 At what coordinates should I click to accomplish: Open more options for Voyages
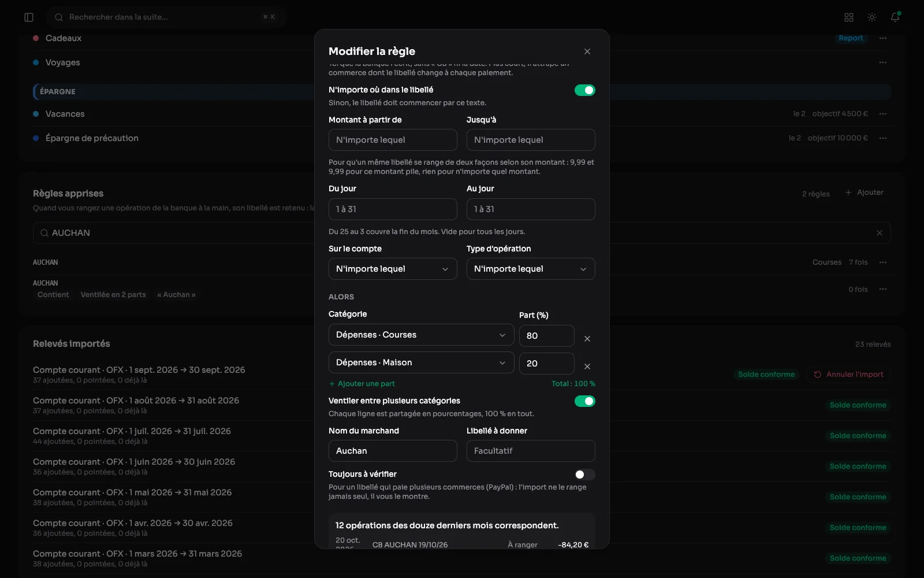tap(883, 62)
